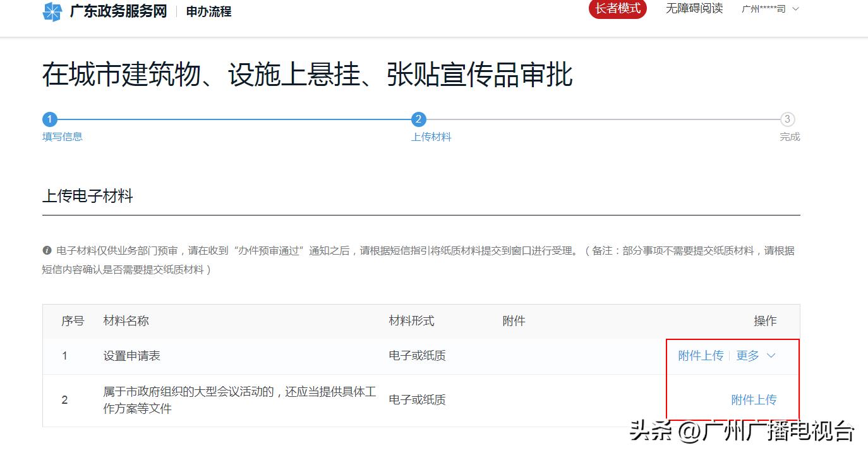Screen dimensions: 868x455
Task: Click the 广东政务服务网 snowflake logo icon
Action: (x=52, y=11)
